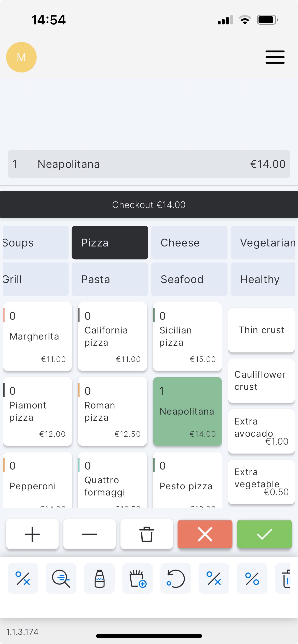This screenshot has height=644, width=298.
Task: Toggle the Thin crust option
Action: tap(261, 330)
